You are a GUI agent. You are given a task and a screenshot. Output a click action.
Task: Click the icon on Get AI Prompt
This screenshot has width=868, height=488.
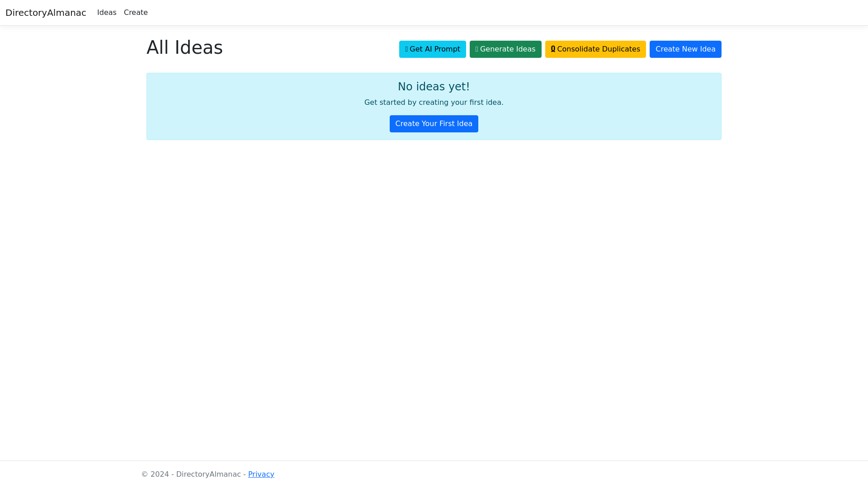click(406, 49)
